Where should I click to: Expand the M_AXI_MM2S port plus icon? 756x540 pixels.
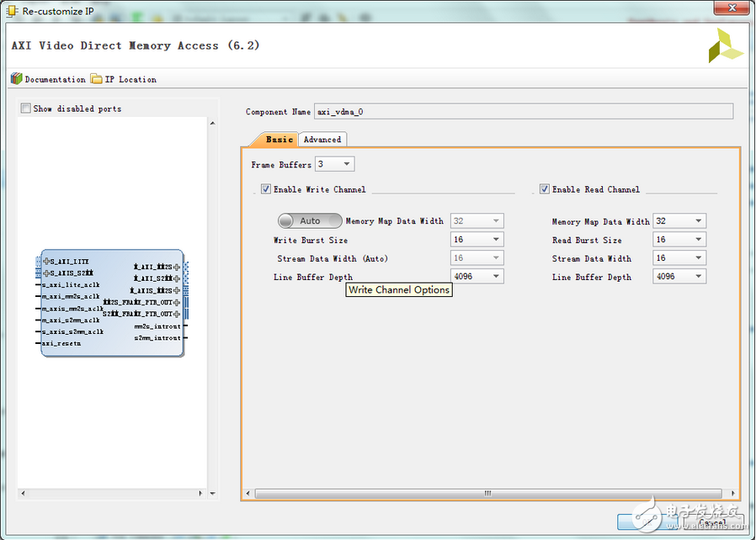pyautogui.click(x=177, y=267)
